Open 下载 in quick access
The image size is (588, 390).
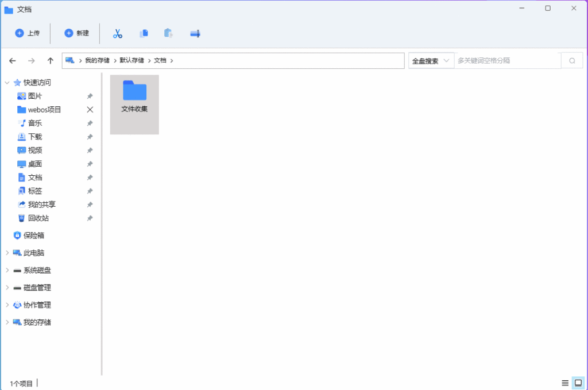35,137
